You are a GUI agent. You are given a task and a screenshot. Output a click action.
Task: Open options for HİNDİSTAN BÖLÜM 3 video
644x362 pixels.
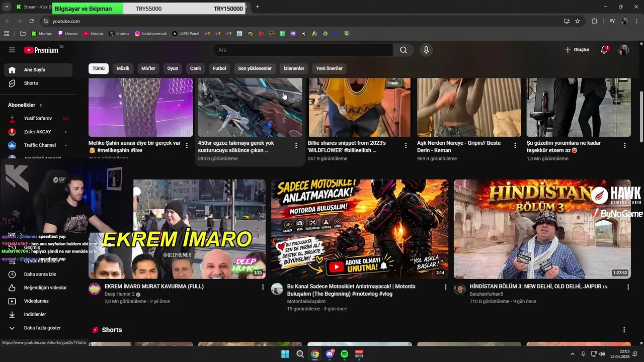(x=627, y=287)
